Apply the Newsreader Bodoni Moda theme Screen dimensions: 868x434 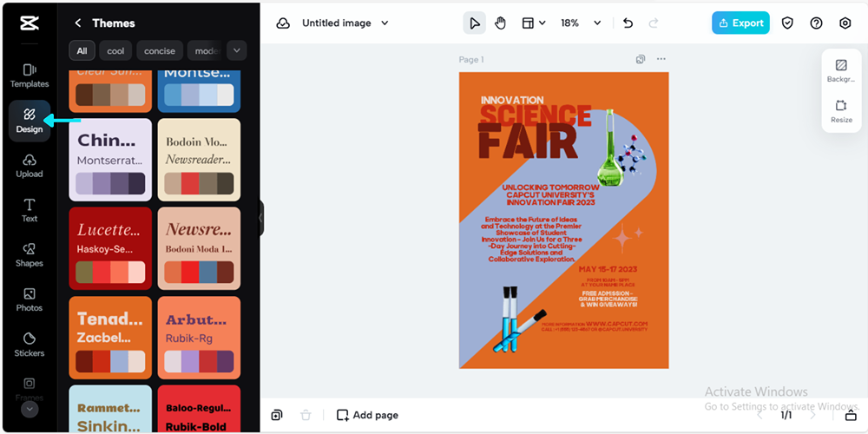coord(200,248)
